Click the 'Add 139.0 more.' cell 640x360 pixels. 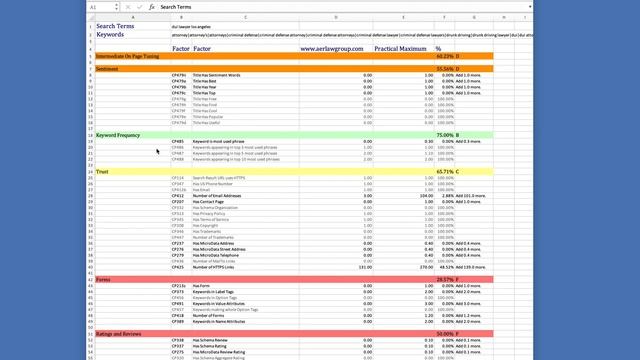pyautogui.click(x=471, y=267)
